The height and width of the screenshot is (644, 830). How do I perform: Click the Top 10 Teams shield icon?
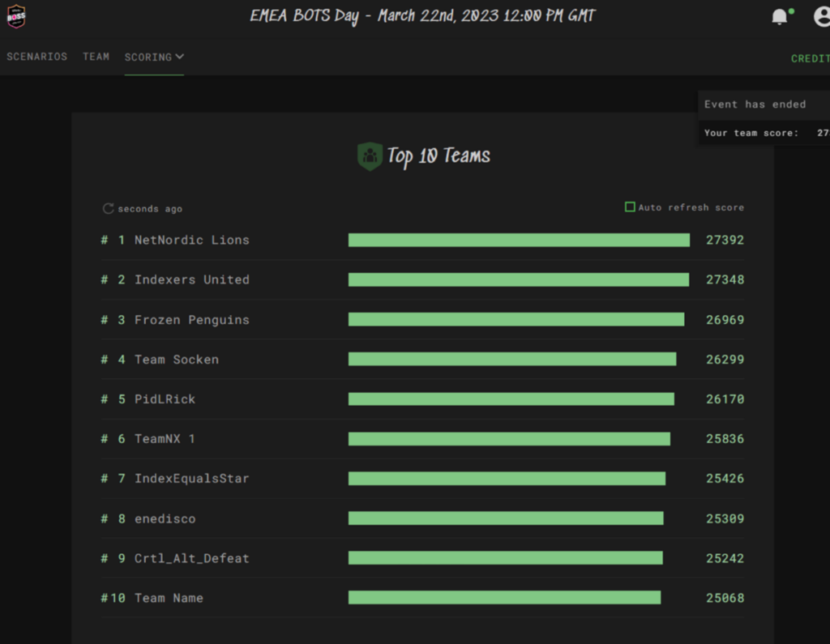coord(370,156)
